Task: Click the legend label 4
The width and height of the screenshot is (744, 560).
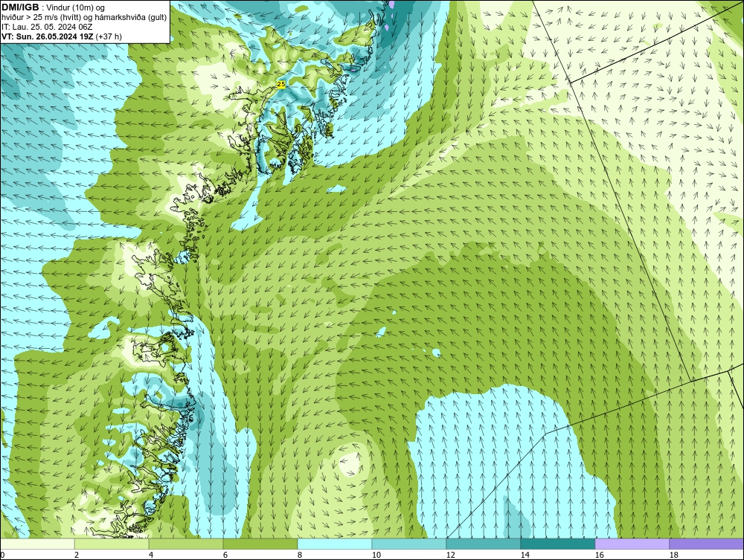Action: pos(151,555)
